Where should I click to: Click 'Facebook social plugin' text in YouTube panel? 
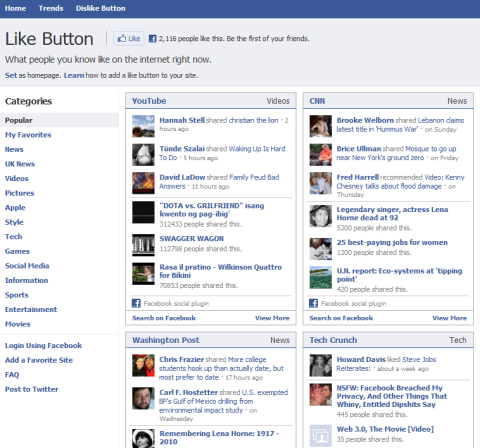pos(176,303)
